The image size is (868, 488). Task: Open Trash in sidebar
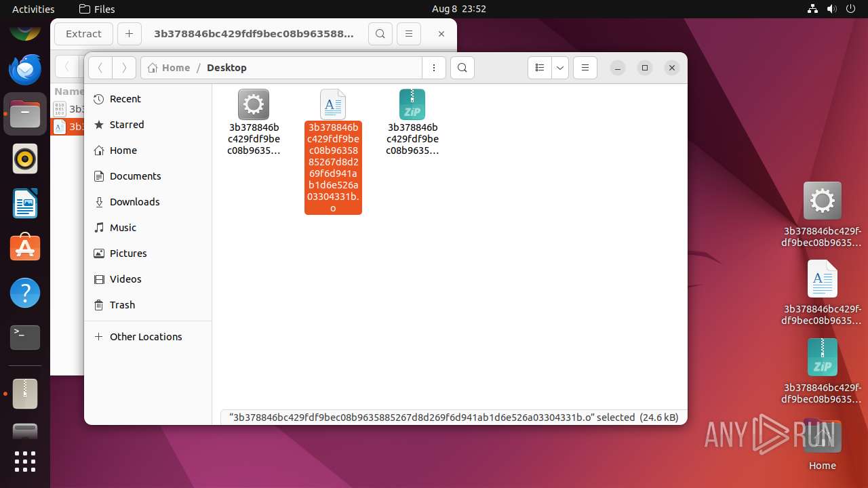click(x=148, y=305)
